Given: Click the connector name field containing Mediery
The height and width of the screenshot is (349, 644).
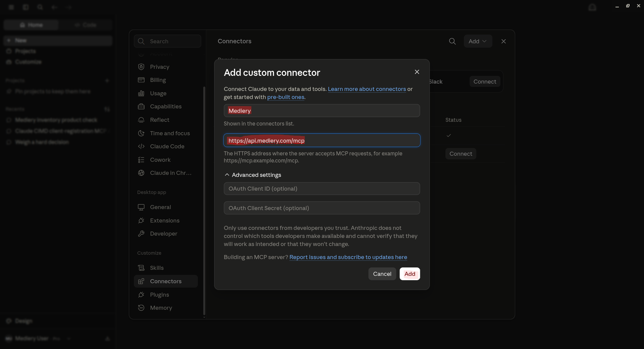Looking at the screenshot, I should click(322, 111).
